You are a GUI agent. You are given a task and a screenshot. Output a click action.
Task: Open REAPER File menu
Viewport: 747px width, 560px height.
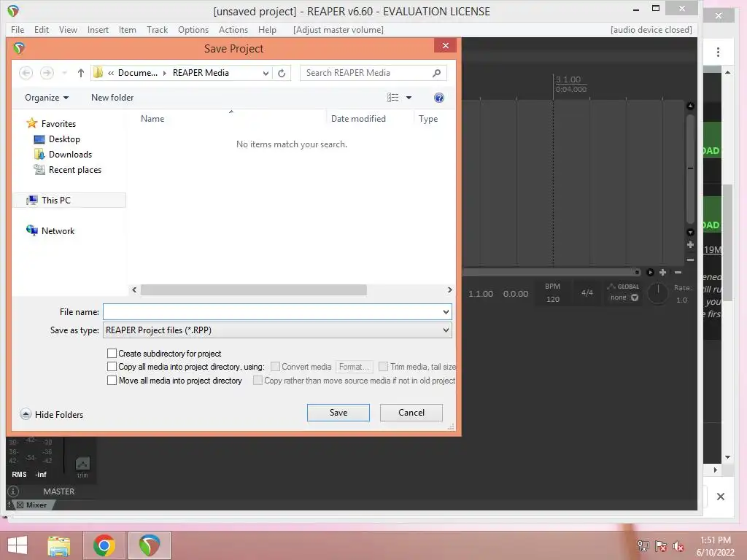tap(18, 29)
